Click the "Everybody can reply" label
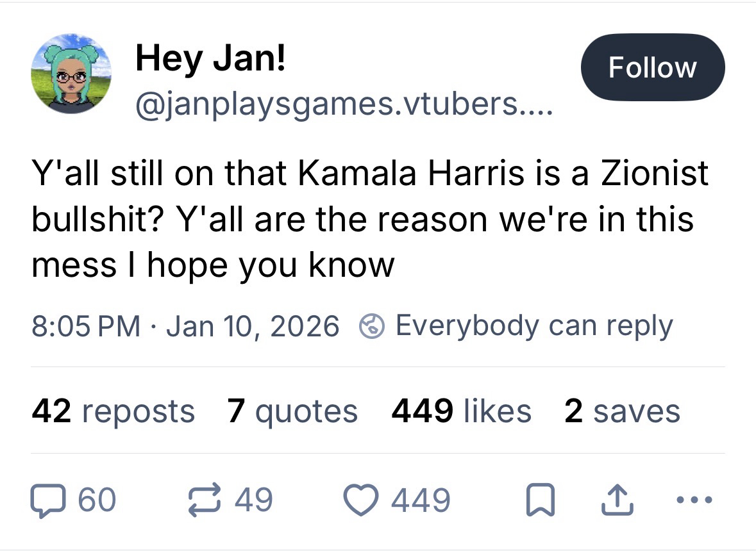Image resolution: width=756 pixels, height=551 pixels. pyautogui.click(x=533, y=326)
